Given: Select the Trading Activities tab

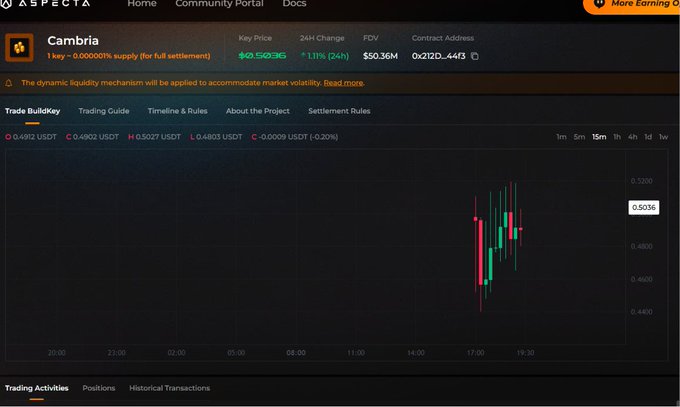Looking at the screenshot, I should tap(37, 388).
